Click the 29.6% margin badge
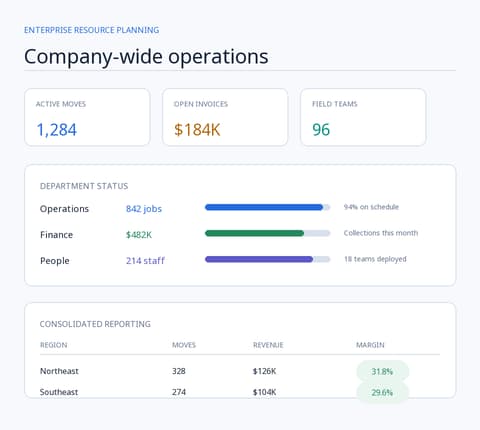 (x=382, y=392)
